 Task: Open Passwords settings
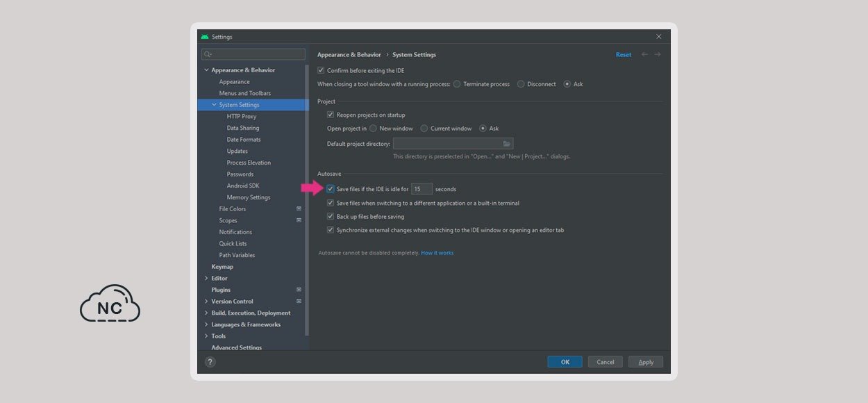click(240, 174)
